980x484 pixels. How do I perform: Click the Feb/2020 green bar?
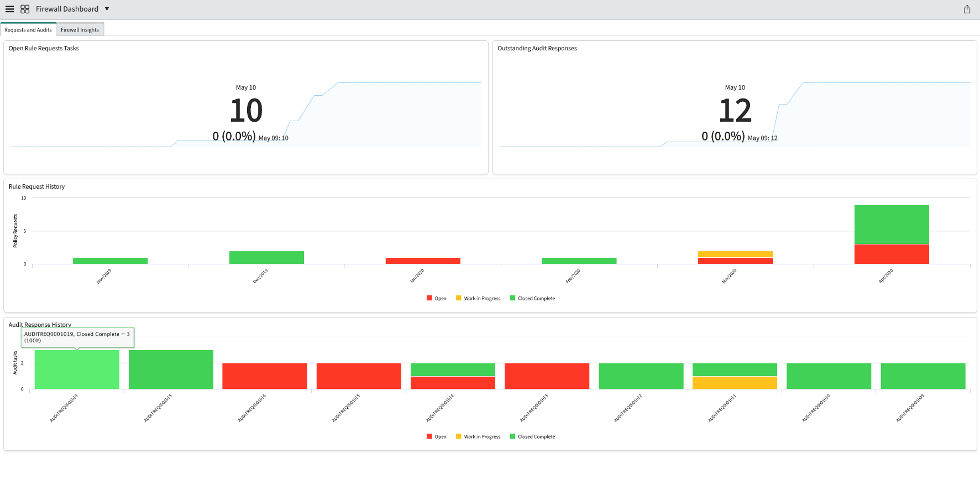coord(579,261)
